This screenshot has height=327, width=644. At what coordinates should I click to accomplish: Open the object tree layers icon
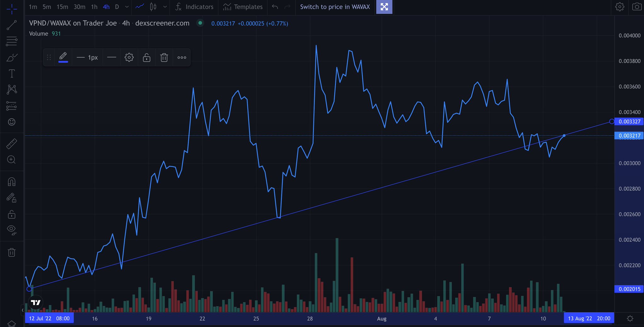pos(12,324)
